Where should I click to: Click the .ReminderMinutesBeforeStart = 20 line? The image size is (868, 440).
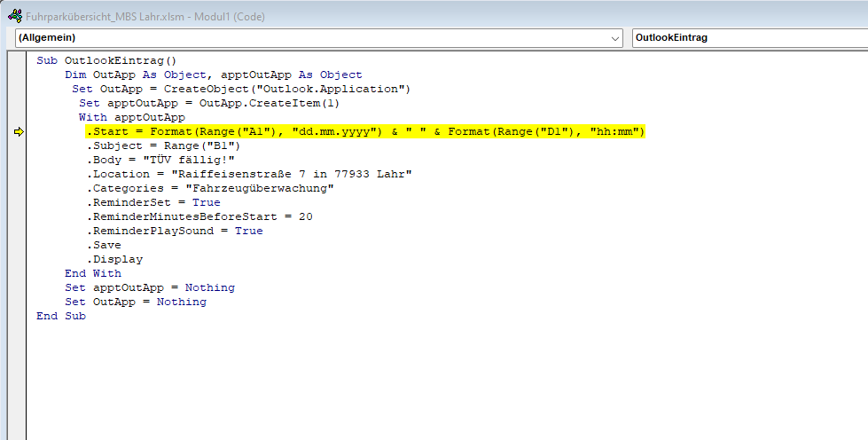(x=199, y=216)
